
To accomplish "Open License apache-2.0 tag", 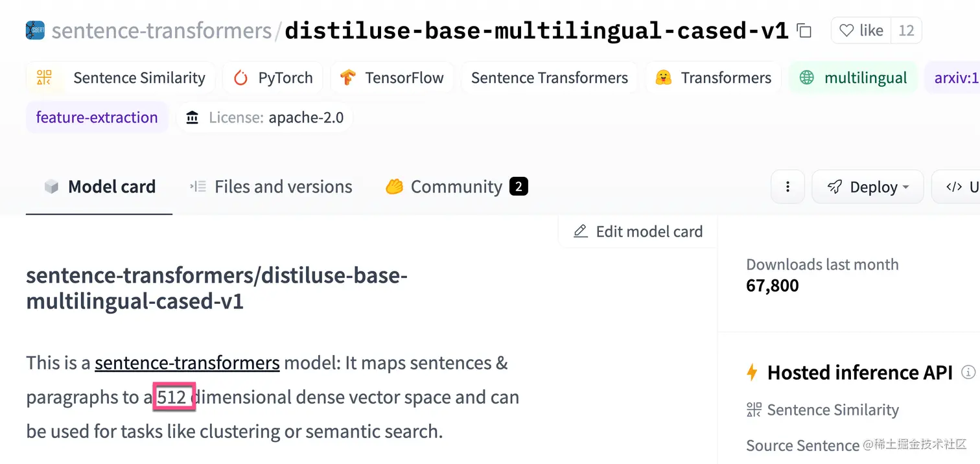I will click(x=264, y=117).
